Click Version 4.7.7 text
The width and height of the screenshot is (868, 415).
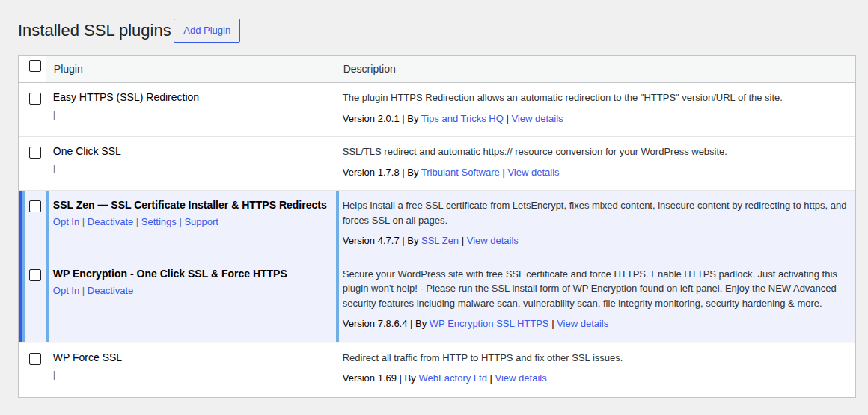[x=370, y=240]
